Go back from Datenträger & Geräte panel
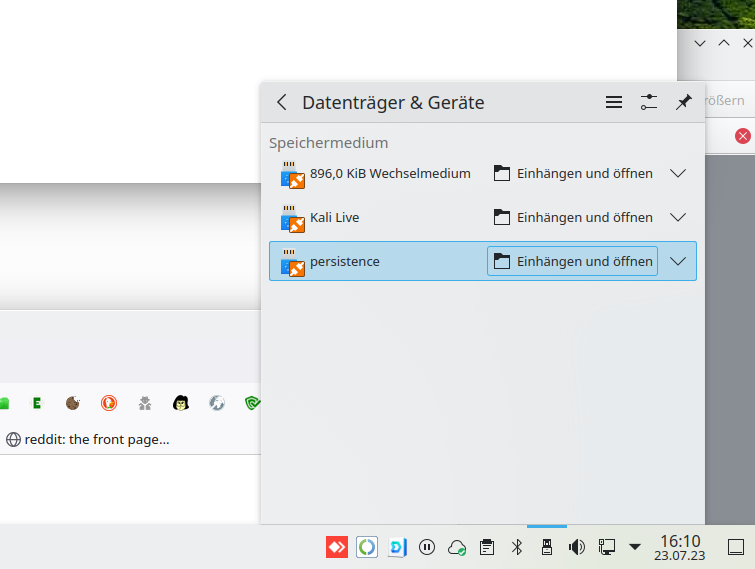 point(282,102)
